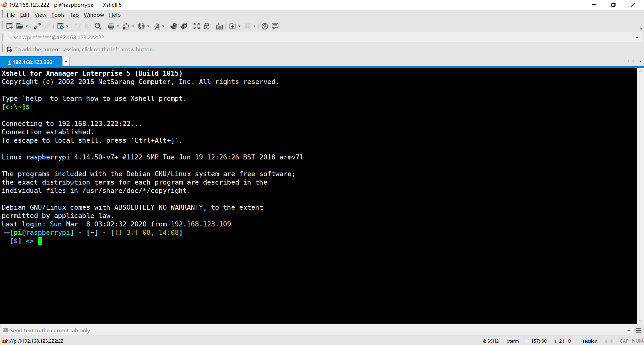Open the File menu
This screenshot has height=345, width=644.
tap(11, 15)
